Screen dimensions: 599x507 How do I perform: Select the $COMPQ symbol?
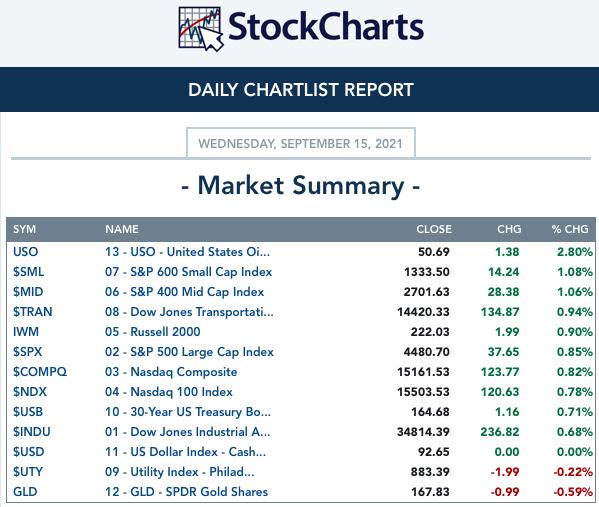pos(40,372)
